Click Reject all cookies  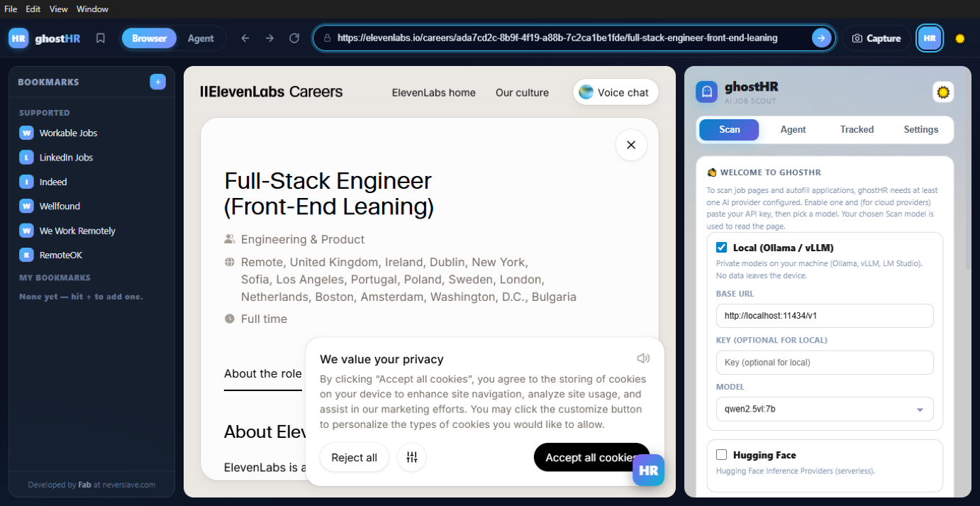pos(354,457)
